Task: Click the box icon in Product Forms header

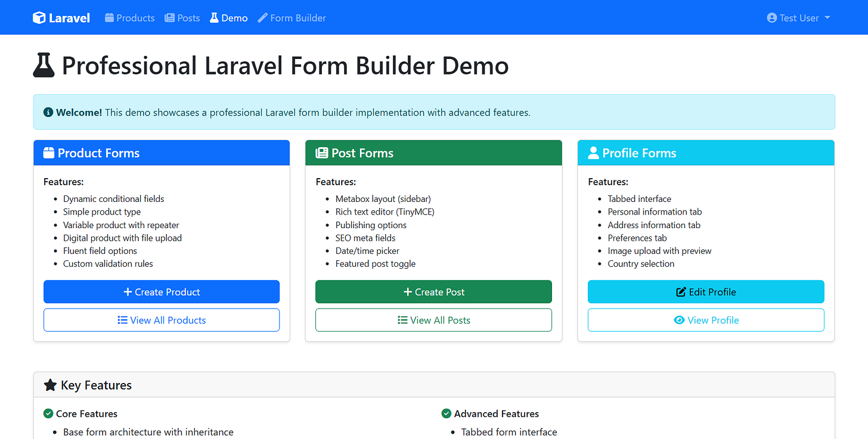Action: [49, 153]
